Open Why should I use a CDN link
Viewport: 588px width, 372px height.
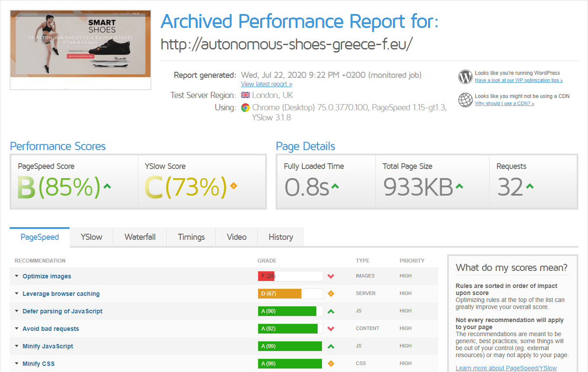[x=504, y=104]
